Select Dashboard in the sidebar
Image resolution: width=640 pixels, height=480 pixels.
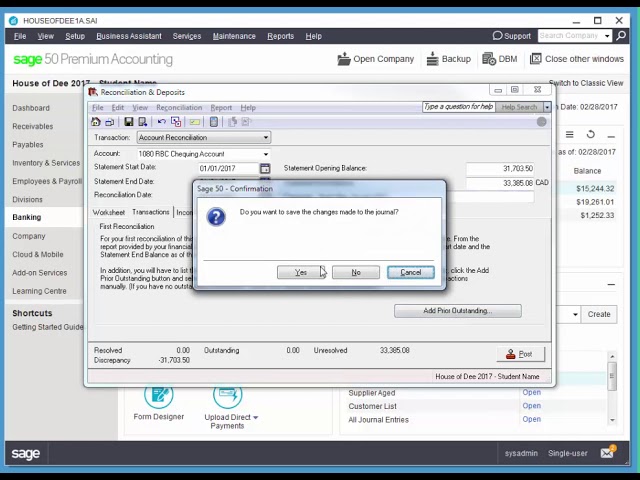(31, 108)
